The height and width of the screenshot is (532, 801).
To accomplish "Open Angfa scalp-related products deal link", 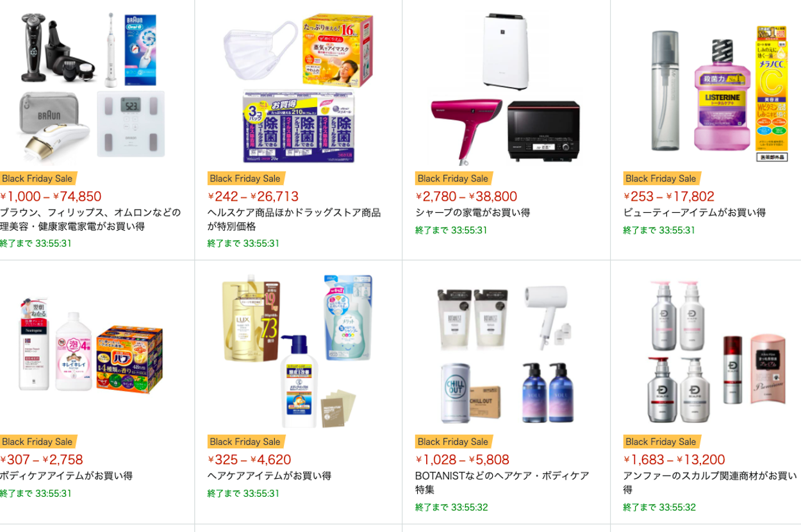I will click(x=711, y=483).
